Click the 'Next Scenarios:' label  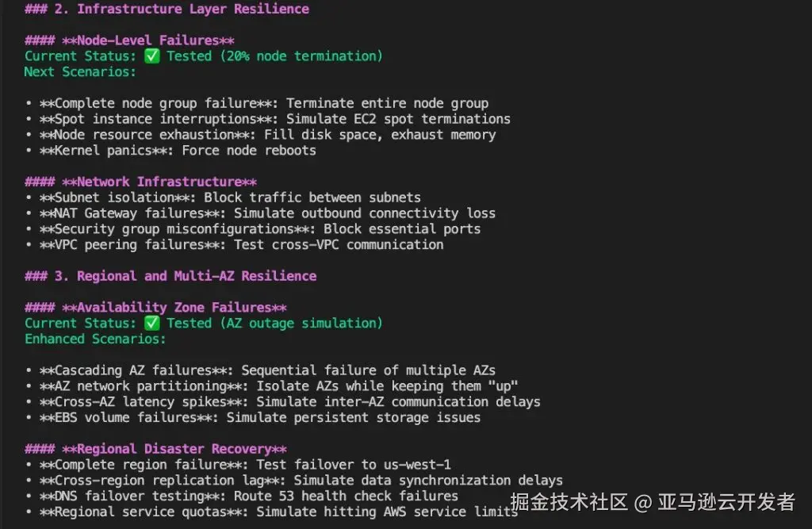[x=80, y=72]
